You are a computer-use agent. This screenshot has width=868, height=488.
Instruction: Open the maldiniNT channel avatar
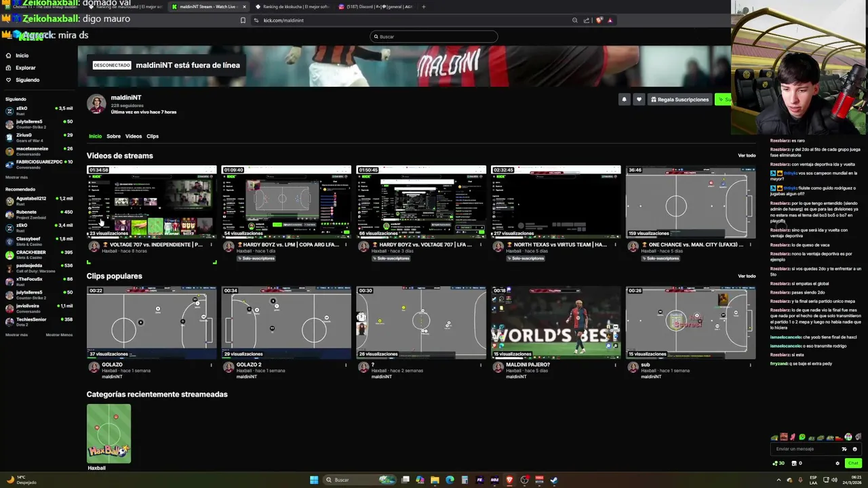click(96, 104)
